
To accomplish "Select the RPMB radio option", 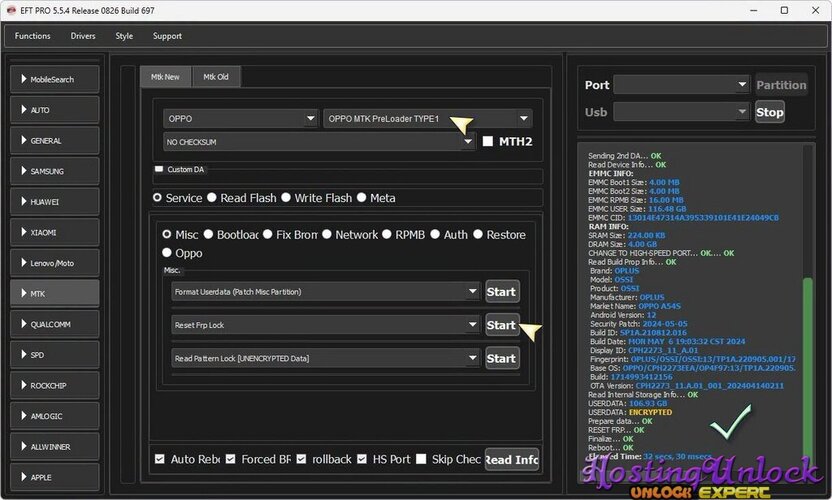I will (x=387, y=234).
